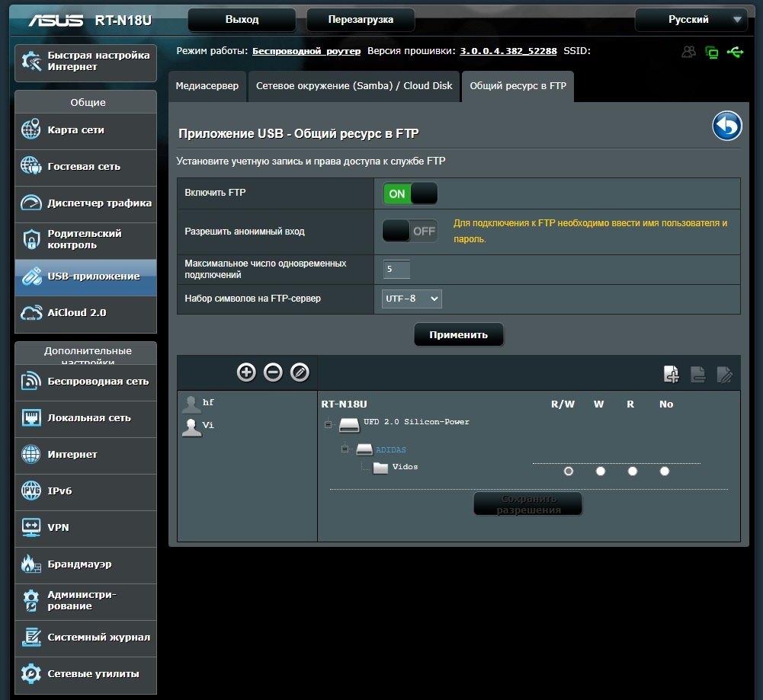Select the R/W permission radio button
Image resolution: width=763 pixels, height=700 pixels.
click(568, 471)
